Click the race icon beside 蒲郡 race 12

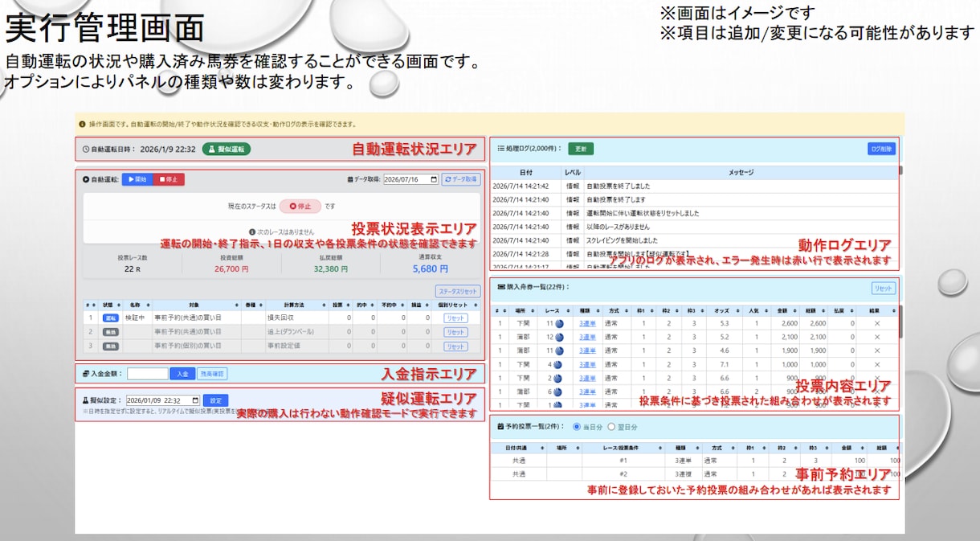pyautogui.click(x=559, y=337)
